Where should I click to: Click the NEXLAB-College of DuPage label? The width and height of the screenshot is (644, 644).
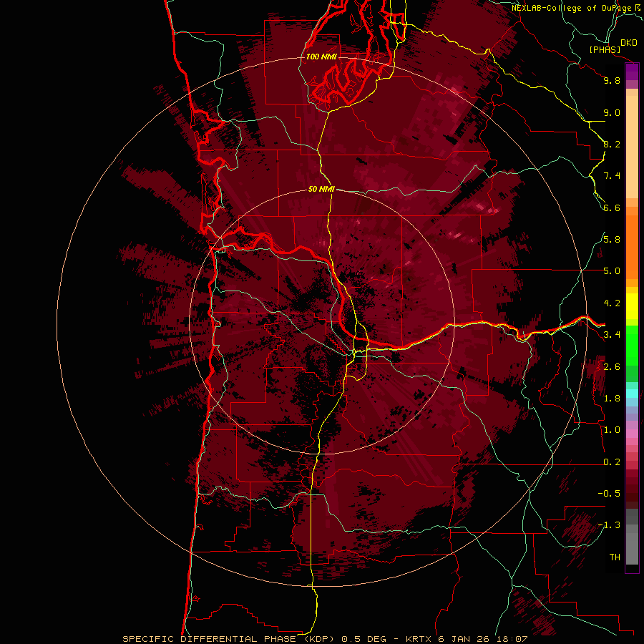pyautogui.click(x=572, y=8)
